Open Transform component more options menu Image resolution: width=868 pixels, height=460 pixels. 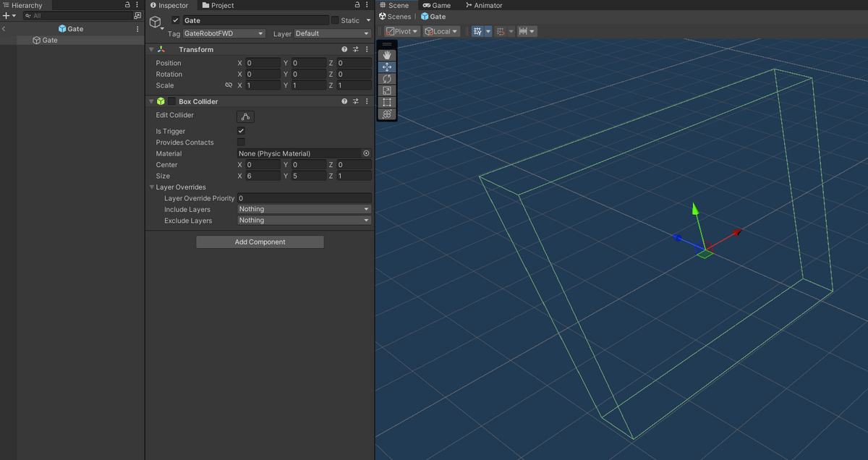click(367, 49)
